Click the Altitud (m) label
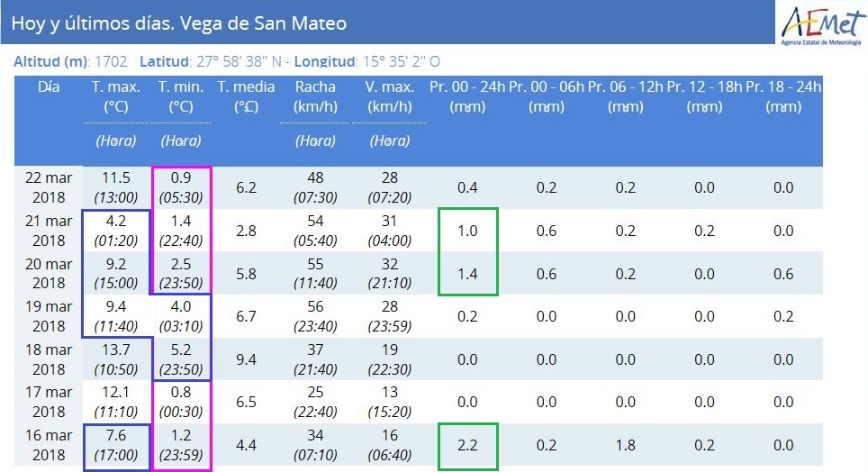 click(x=51, y=61)
